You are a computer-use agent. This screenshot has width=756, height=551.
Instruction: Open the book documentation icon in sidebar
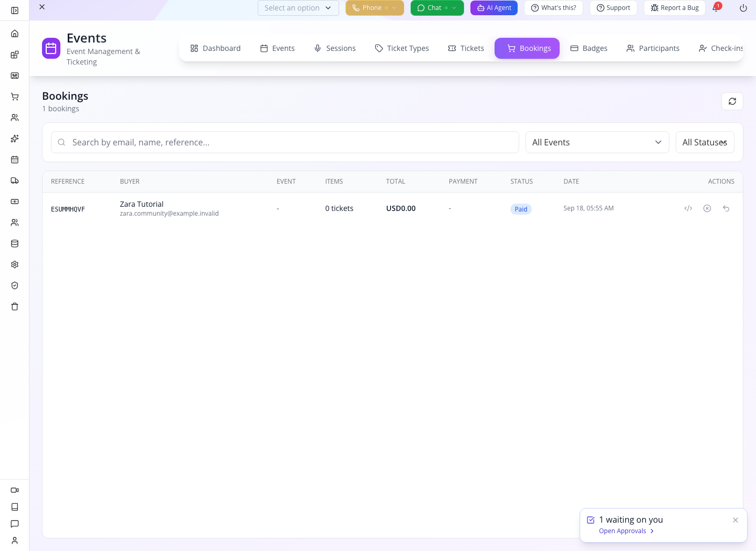(x=15, y=507)
